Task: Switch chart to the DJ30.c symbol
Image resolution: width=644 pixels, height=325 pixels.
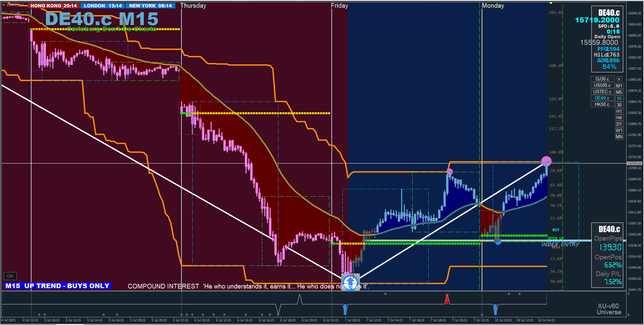Action: 602,79
